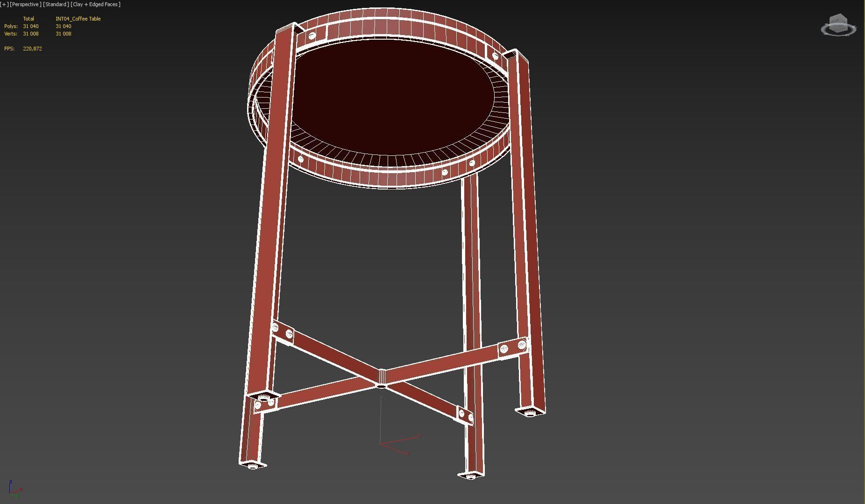
Task: Click the center hub of the cross brace
Action: pos(382,378)
